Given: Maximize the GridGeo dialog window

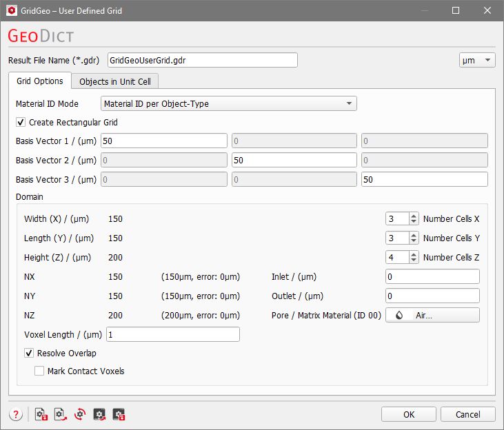Looking at the screenshot, I should (456, 10).
